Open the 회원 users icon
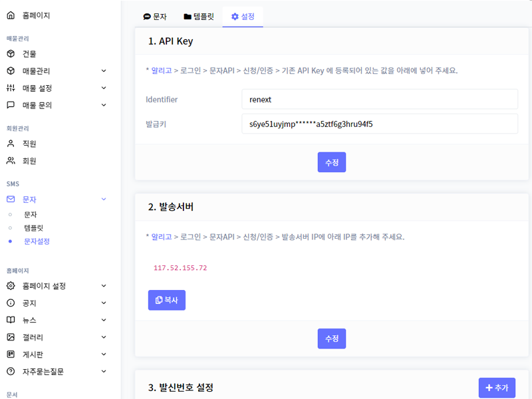Viewport: 532px width, 399px height. pyautogui.click(x=11, y=161)
